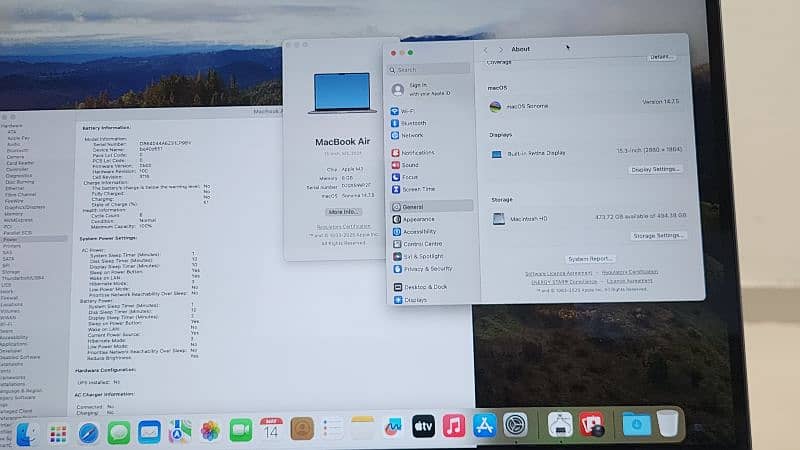Click the System Report button
800x450 pixels.
click(x=590, y=259)
